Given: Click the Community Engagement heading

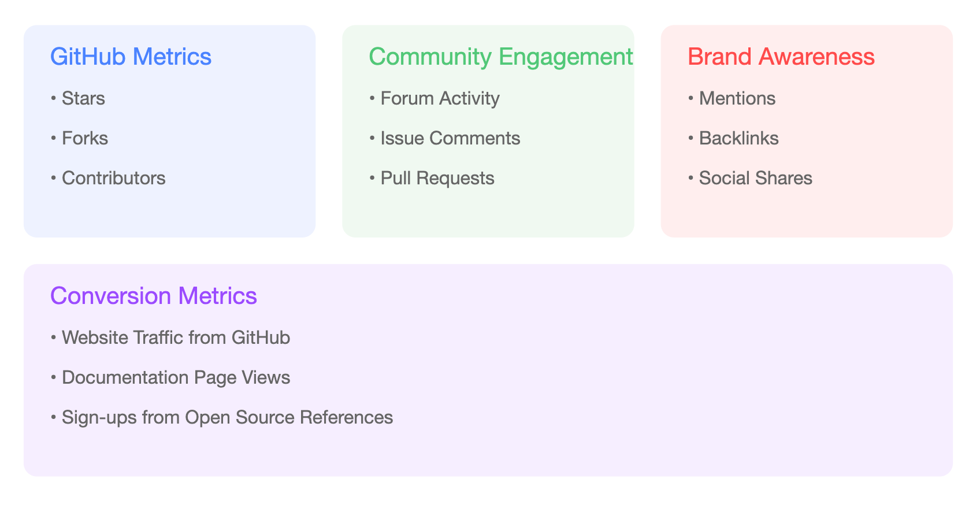Looking at the screenshot, I should 501,57.
